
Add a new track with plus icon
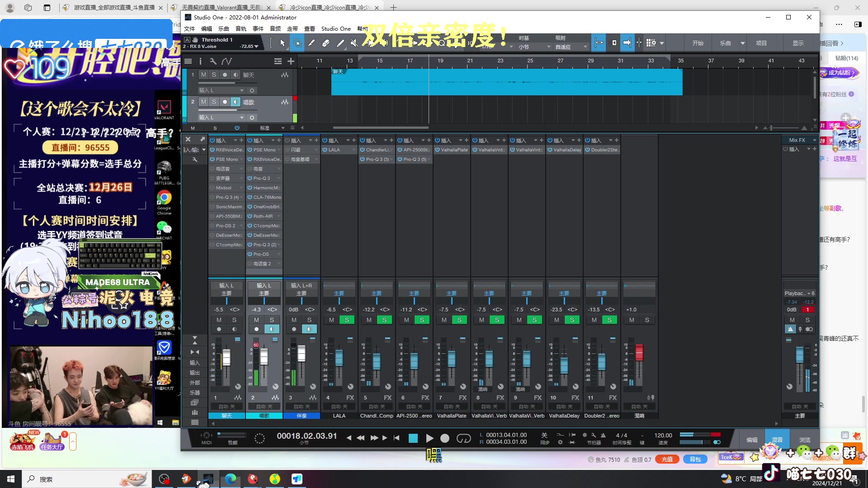tap(291, 61)
